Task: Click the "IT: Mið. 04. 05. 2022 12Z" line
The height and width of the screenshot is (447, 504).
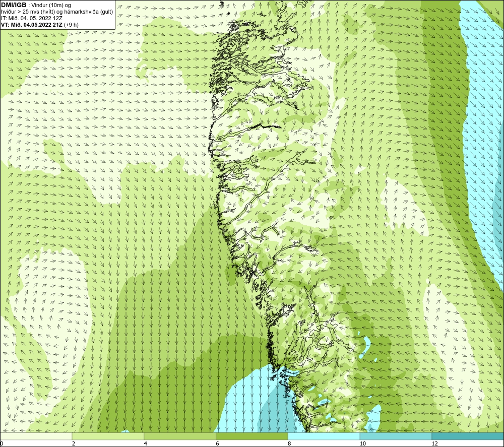Action: (31, 18)
